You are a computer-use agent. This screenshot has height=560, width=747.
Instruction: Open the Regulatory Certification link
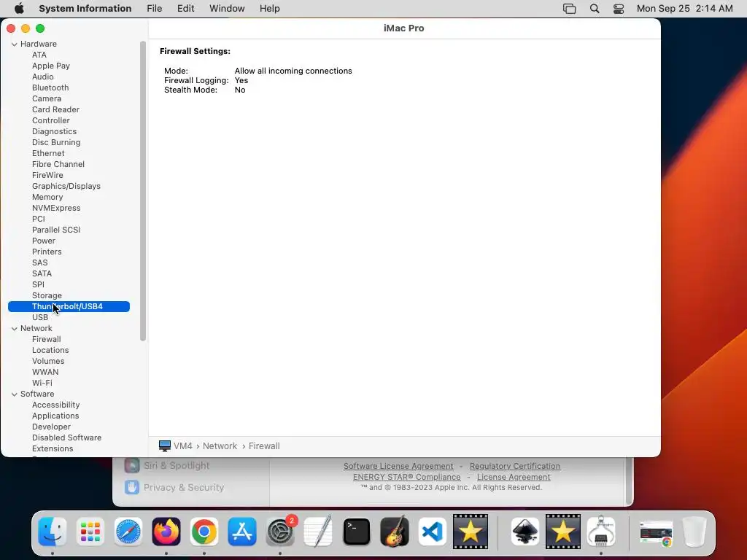tap(515, 466)
